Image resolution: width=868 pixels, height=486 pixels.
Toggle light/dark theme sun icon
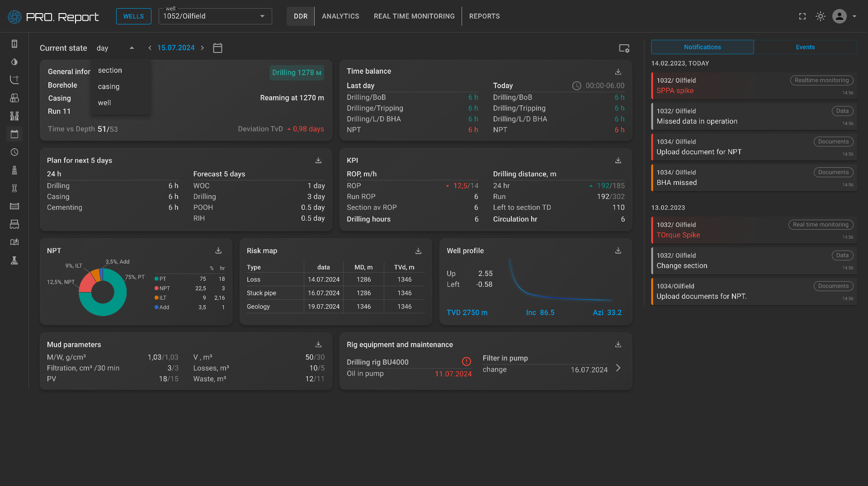coord(821,16)
